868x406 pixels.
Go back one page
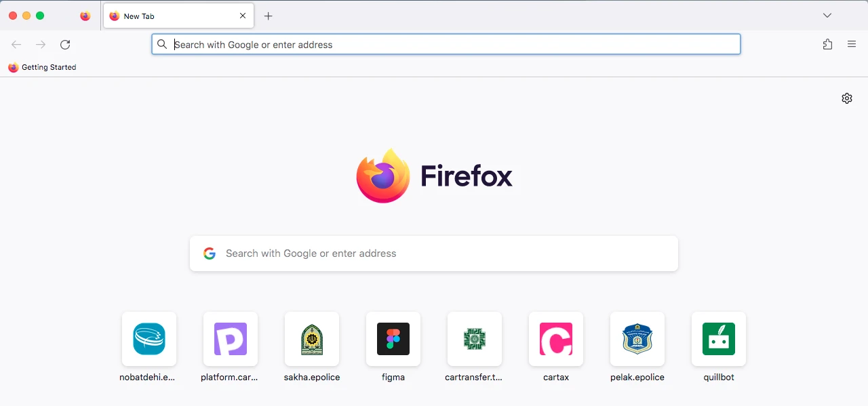[x=16, y=45]
